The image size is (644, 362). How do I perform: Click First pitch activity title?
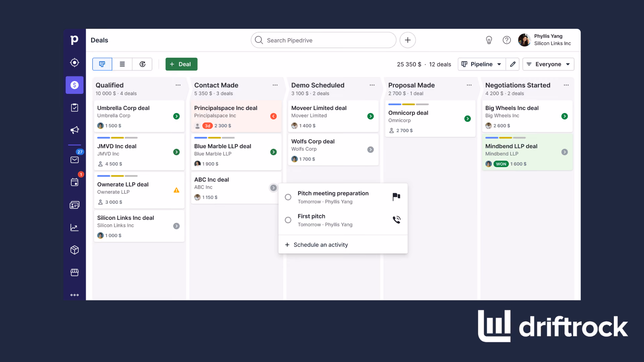pos(311,216)
